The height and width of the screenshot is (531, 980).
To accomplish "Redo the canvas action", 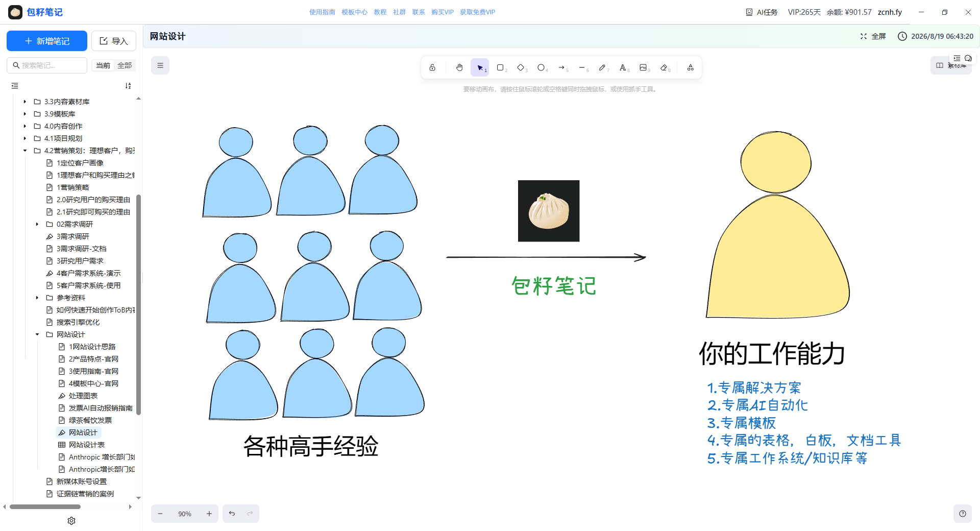I will [x=250, y=514].
